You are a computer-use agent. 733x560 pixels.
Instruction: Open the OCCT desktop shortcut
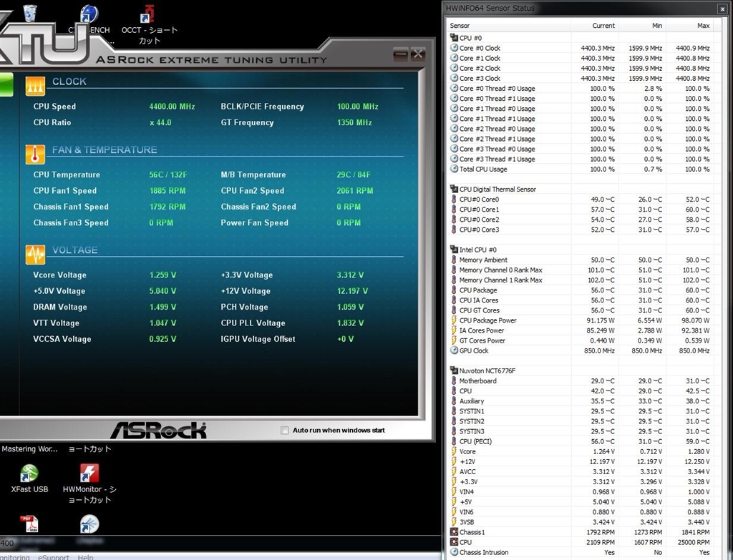(x=150, y=16)
